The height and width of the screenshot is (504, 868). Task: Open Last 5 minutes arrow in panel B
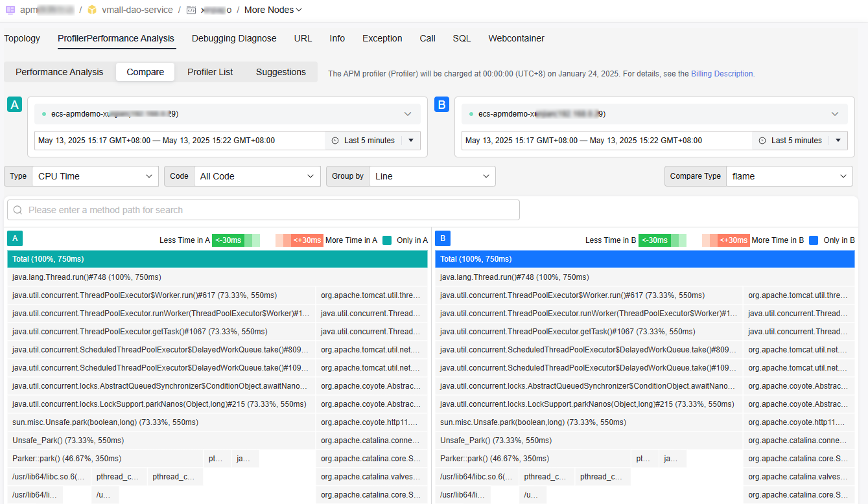click(x=838, y=141)
